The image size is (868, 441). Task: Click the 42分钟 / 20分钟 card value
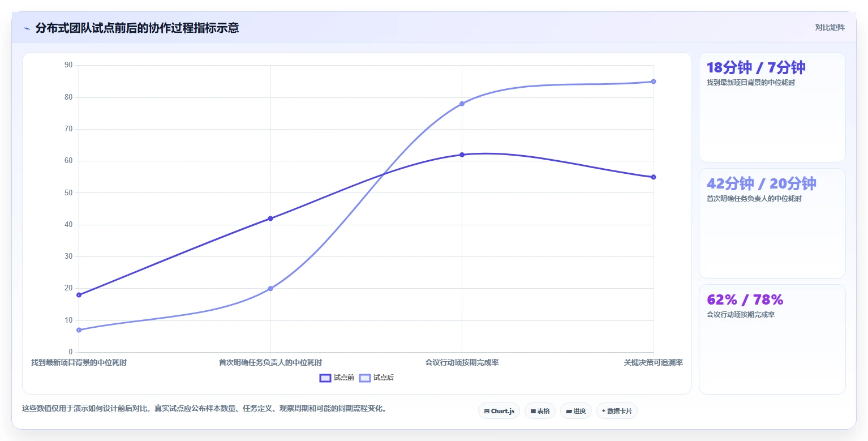click(762, 184)
